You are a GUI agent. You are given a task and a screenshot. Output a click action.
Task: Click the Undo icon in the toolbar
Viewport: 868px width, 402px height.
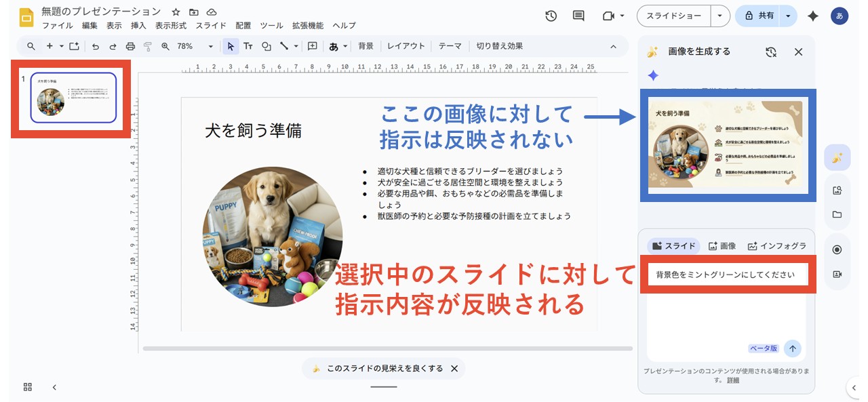click(x=97, y=46)
